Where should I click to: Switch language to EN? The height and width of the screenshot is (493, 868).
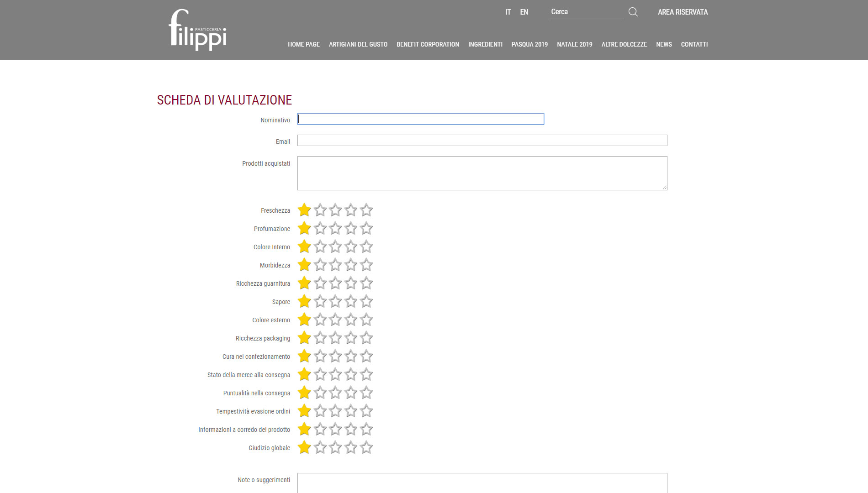(524, 12)
